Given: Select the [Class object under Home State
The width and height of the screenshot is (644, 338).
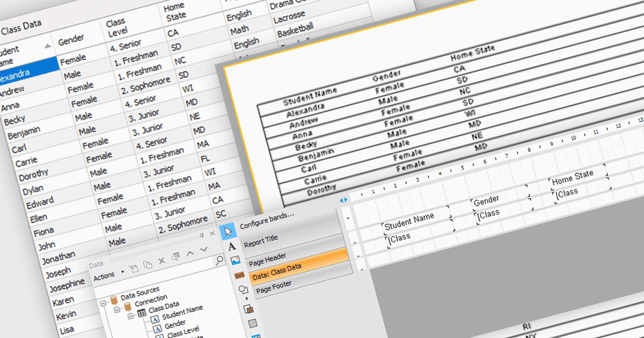Looking at the screenshot, I should (x=581, y=192).
